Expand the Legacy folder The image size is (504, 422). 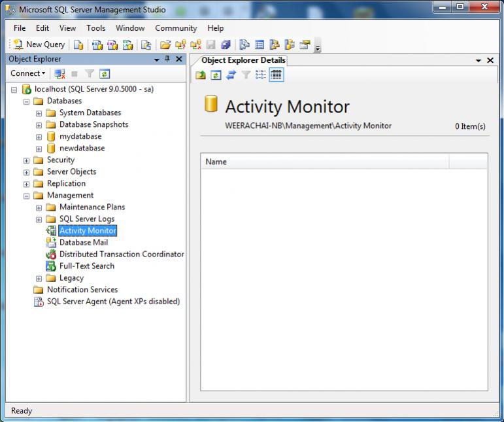tap(39, 279)
